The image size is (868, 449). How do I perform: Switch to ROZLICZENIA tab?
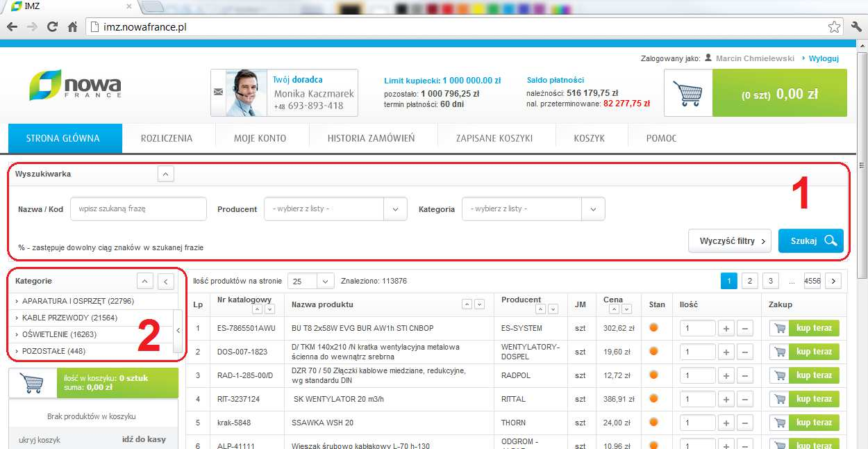pyautogui.click(x=167, y=138)
